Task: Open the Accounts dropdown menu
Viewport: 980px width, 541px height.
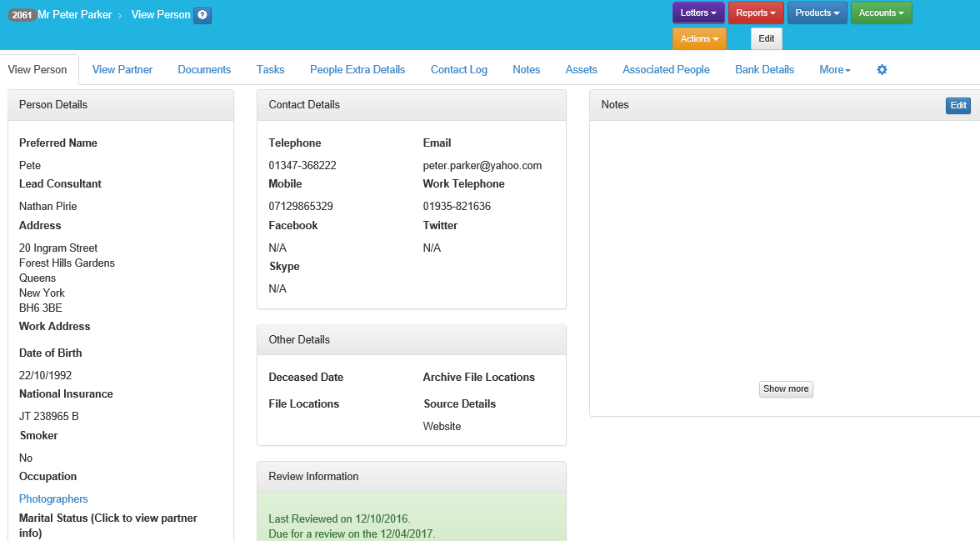Action: [x=881, y=13]
